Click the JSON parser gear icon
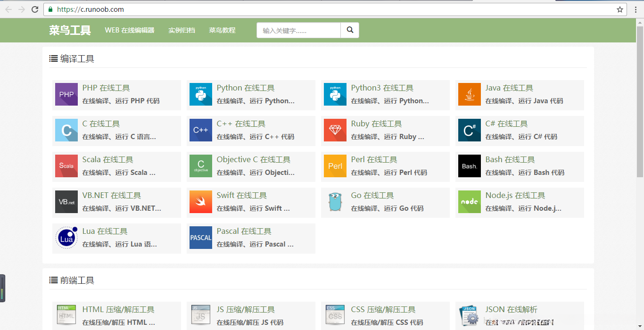 click(470, 316)
